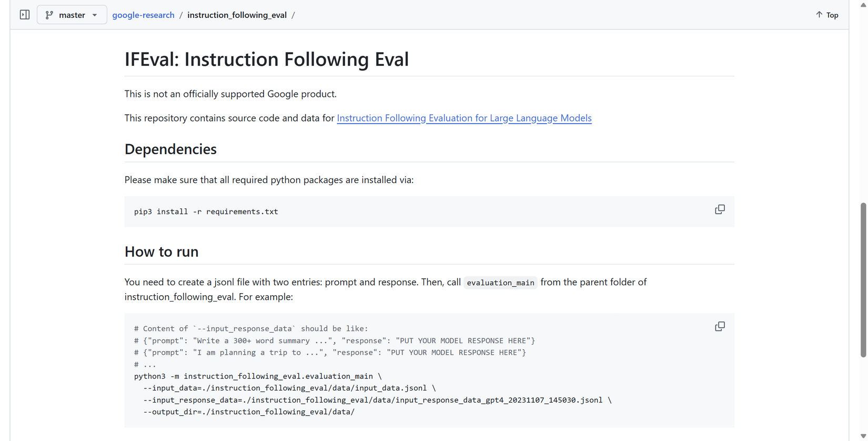This screenshot has width=868, height=441.
Task: Click the requirements.txt command text
Action: (242, 212)
